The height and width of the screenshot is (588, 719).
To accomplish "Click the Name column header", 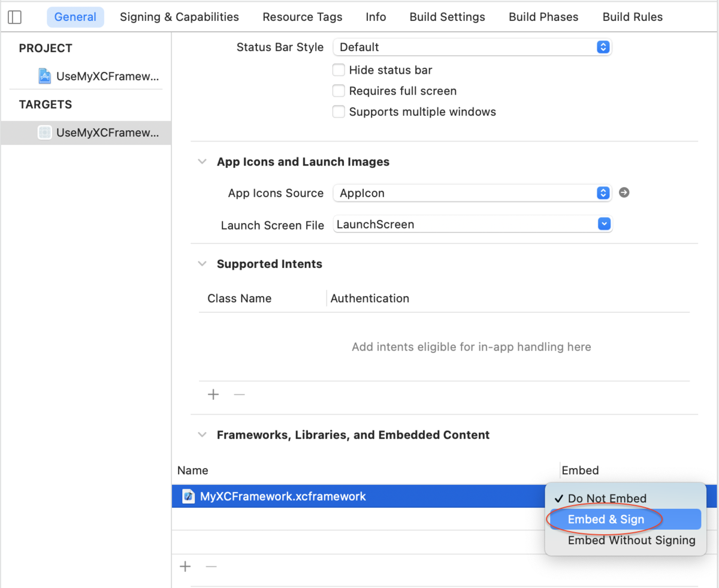I will 193,471.
